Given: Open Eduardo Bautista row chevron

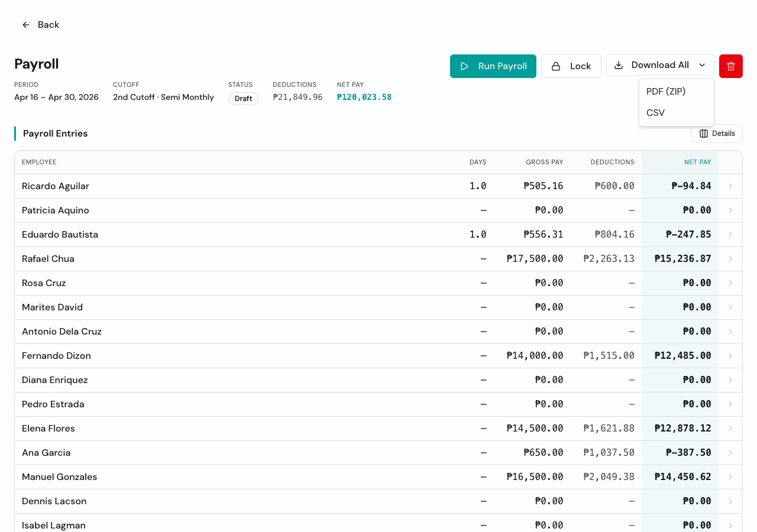Looking at the screenshot, I should click(730, 235).
